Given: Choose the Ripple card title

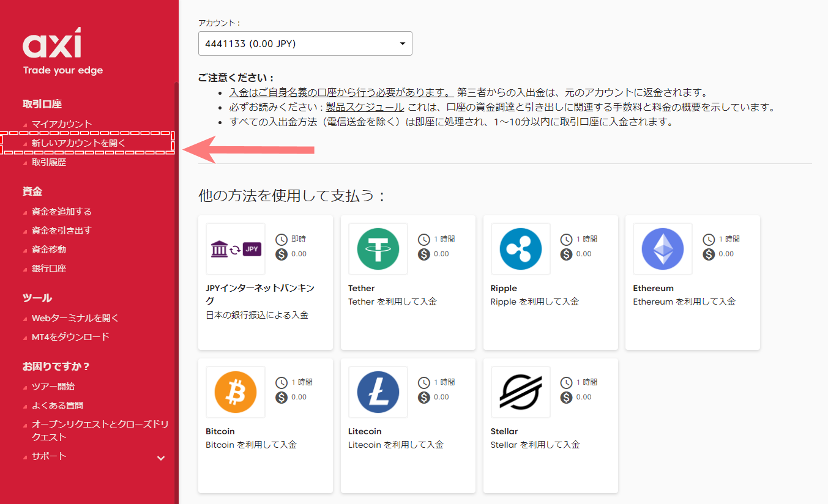Looking at the screenshot, I should 504,288.
